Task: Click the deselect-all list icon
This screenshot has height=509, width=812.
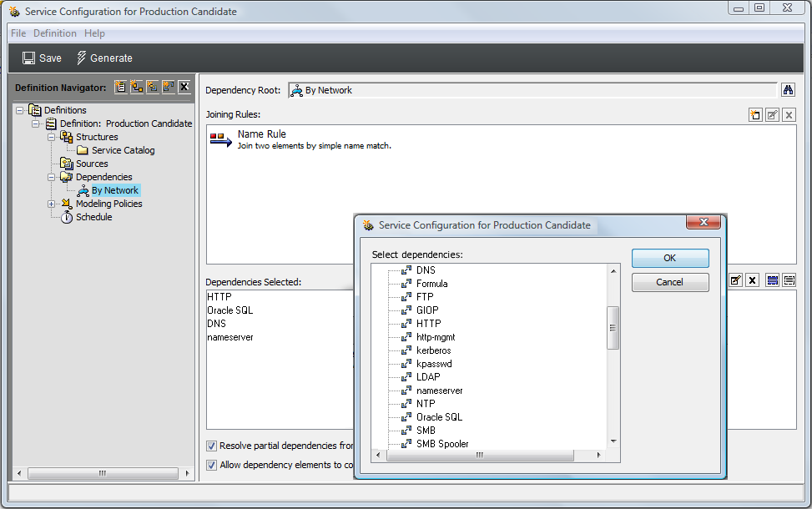Action: pyautogui.click(x=789, y=280)
